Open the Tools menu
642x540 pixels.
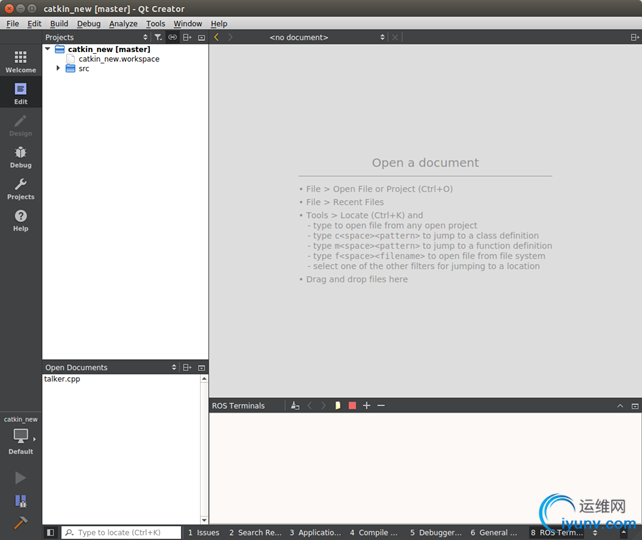click(x=156, y=24)
